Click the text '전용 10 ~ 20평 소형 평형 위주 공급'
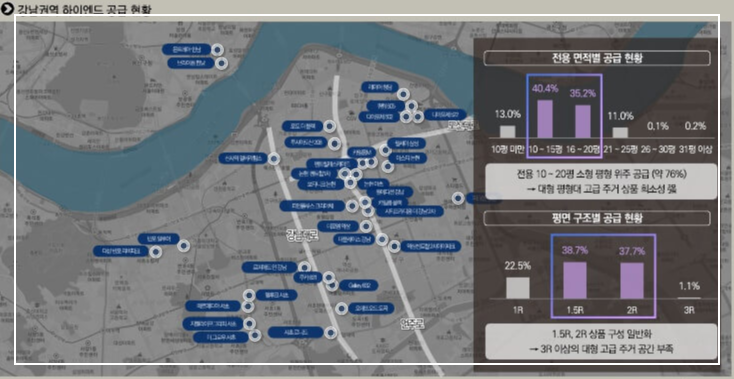This screenshot has width=734, height=379. coord(580,174)
